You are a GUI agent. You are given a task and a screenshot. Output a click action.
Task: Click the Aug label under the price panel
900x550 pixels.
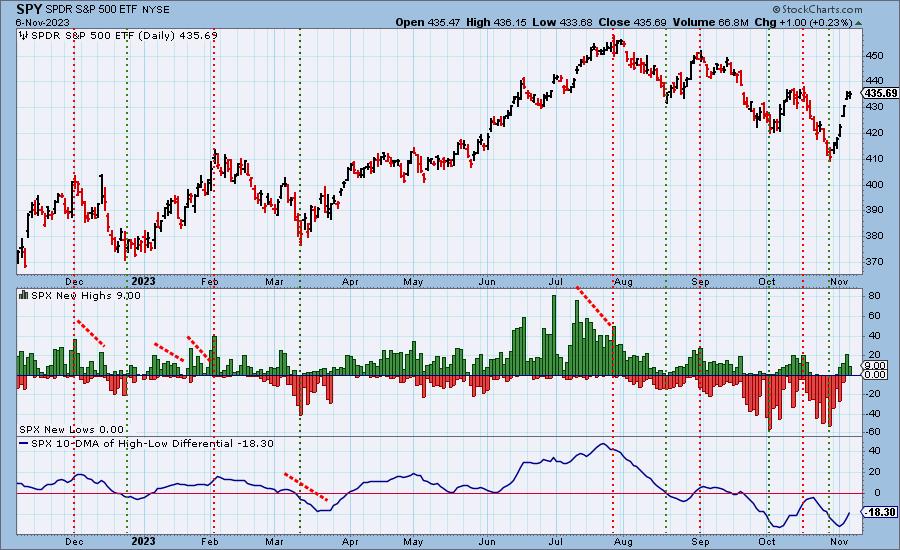pos(623,282)
